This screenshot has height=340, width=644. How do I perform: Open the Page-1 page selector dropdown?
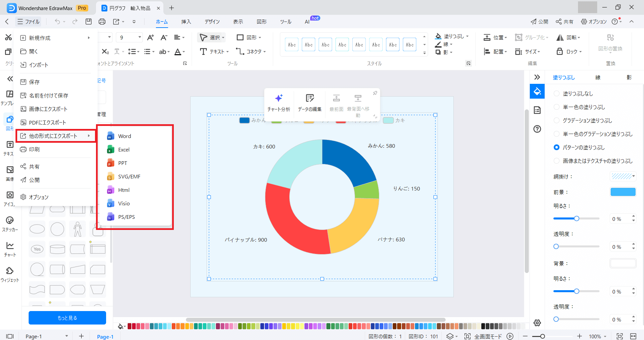(x=66, y=336)
